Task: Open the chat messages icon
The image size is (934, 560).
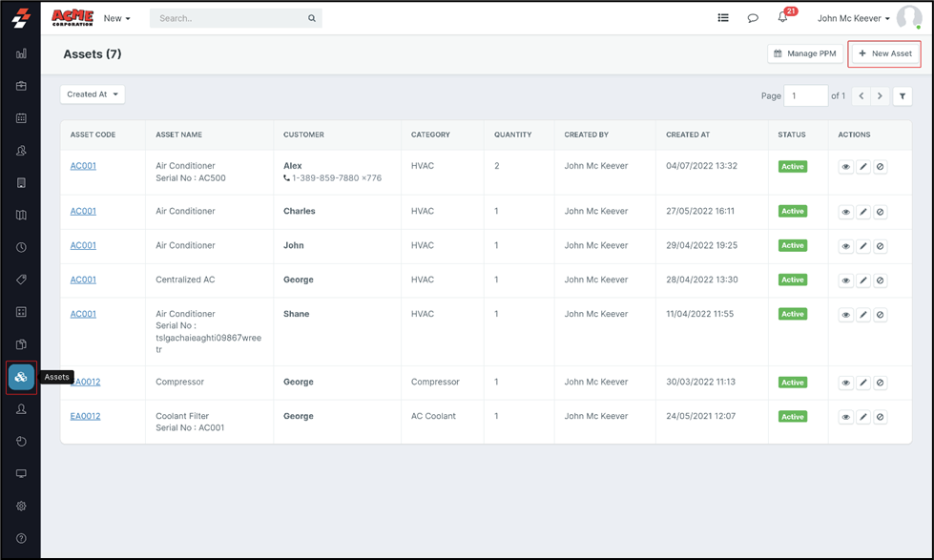Action: click(753, 18)
